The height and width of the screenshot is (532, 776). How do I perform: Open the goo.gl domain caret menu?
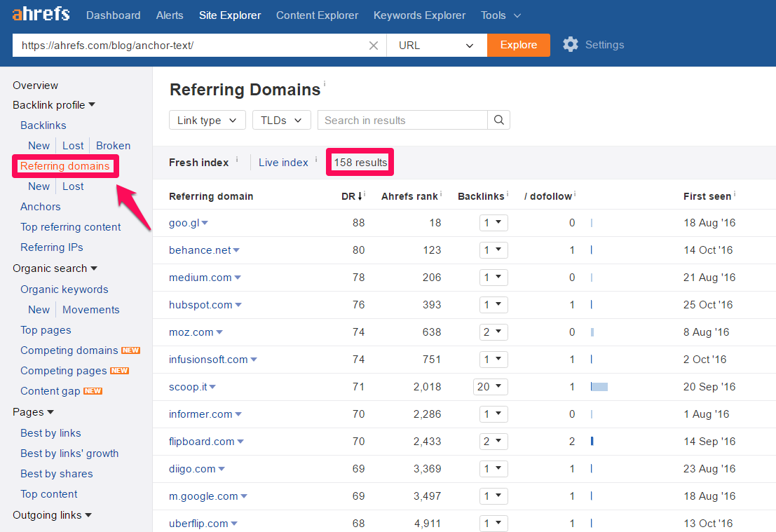(205, 223)
